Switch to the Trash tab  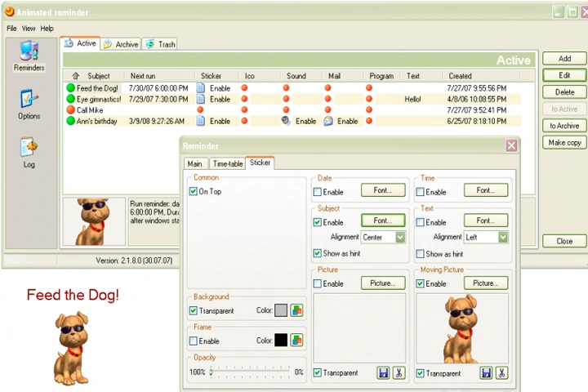[x=161, y=44]
